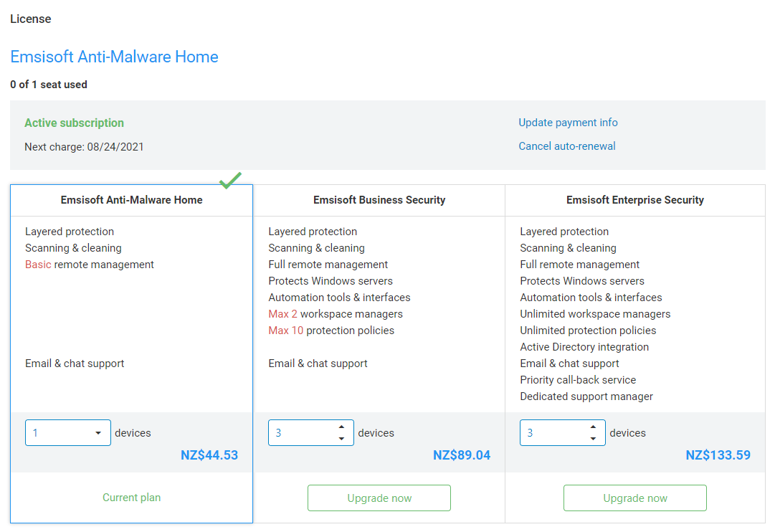Open the Emsisoft Anti-Malware Home license page

(x=114, y=56)
